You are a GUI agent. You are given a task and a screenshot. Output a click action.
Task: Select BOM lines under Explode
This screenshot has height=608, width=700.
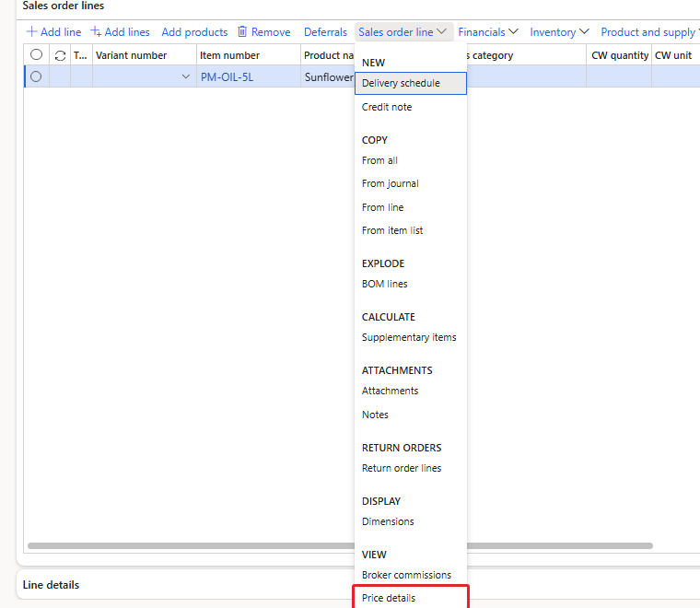(384, 284)
